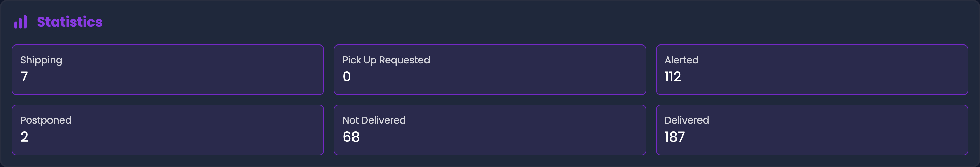Viewport: 980px width, 167px height.
Task: Click the Postponed count 2
Action: point(24,137)
